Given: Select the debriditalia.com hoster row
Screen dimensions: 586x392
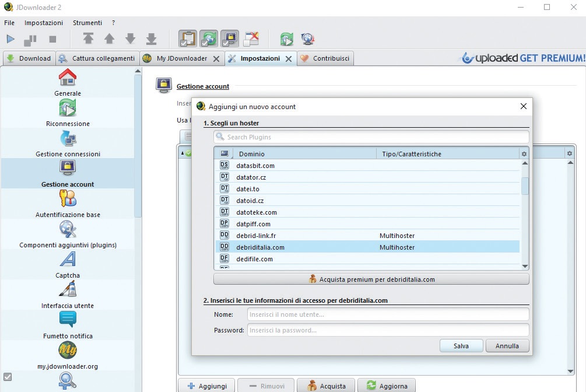Looking at the screenshot, I should 367,247.
